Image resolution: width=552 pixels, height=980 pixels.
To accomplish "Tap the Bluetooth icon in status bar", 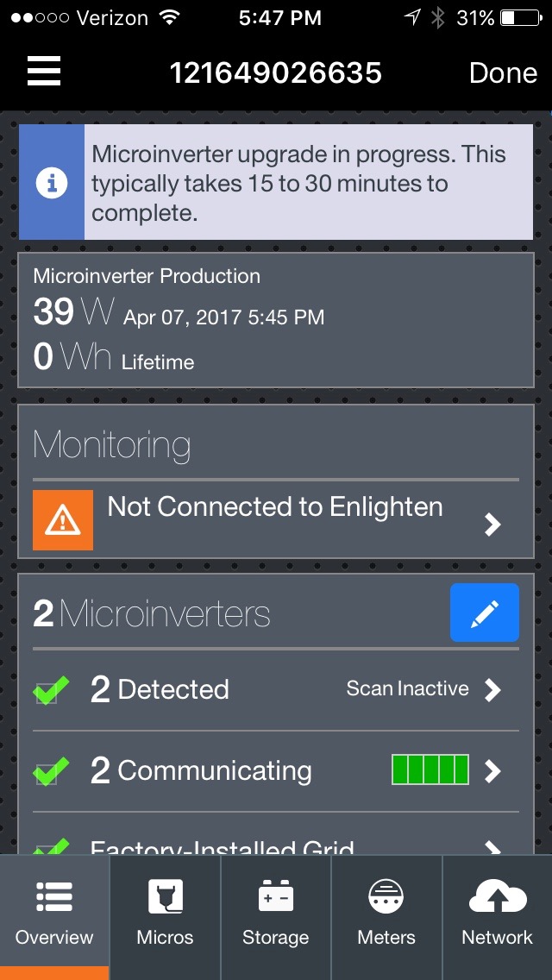I will click(438, 17).
